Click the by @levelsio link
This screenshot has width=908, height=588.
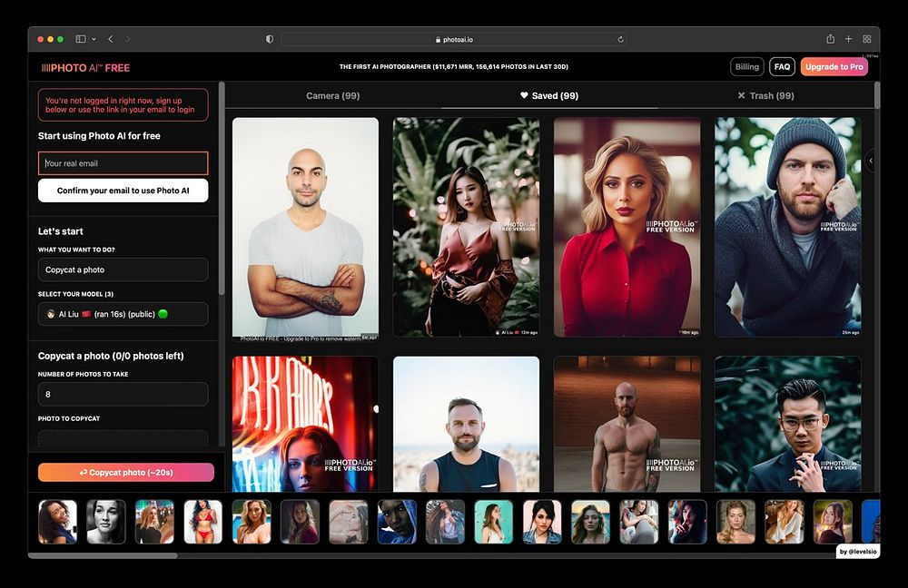pyautogui.click(x=858, y=552)
